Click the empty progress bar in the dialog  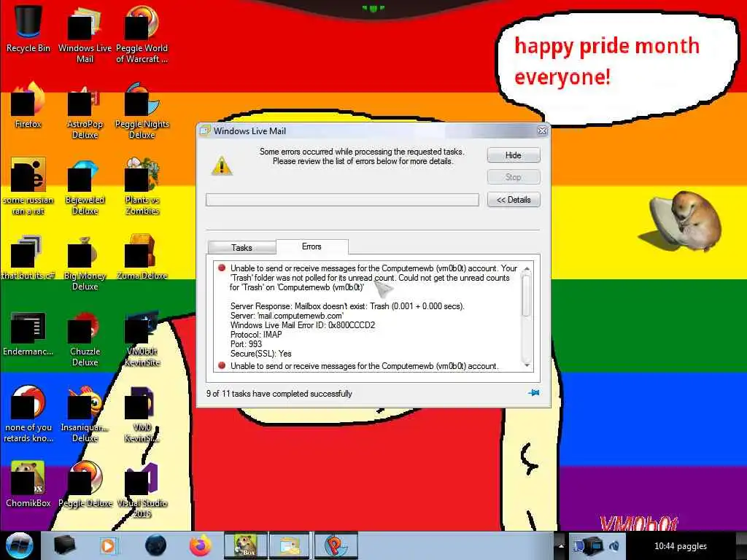pos(342,200)
